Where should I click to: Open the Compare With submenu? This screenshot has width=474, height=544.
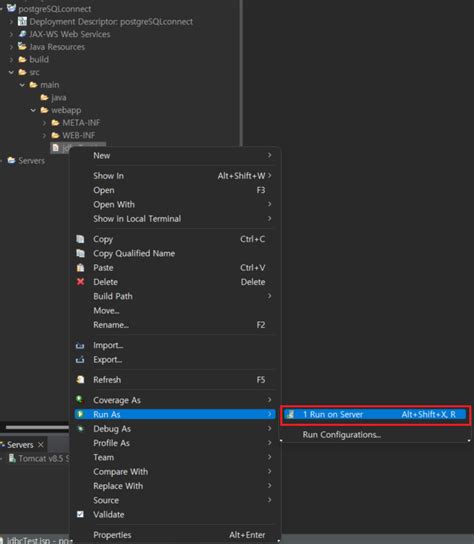[175, 471]
